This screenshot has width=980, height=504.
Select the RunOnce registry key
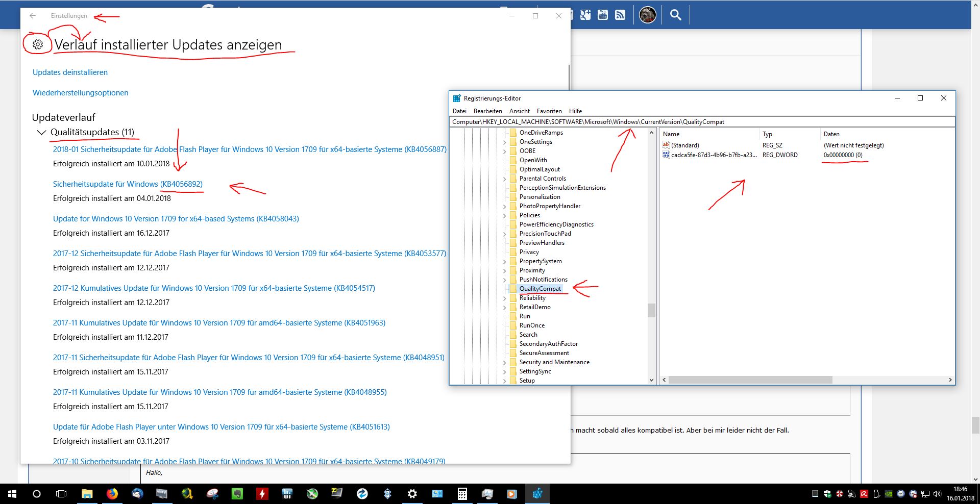coord(532,325)
